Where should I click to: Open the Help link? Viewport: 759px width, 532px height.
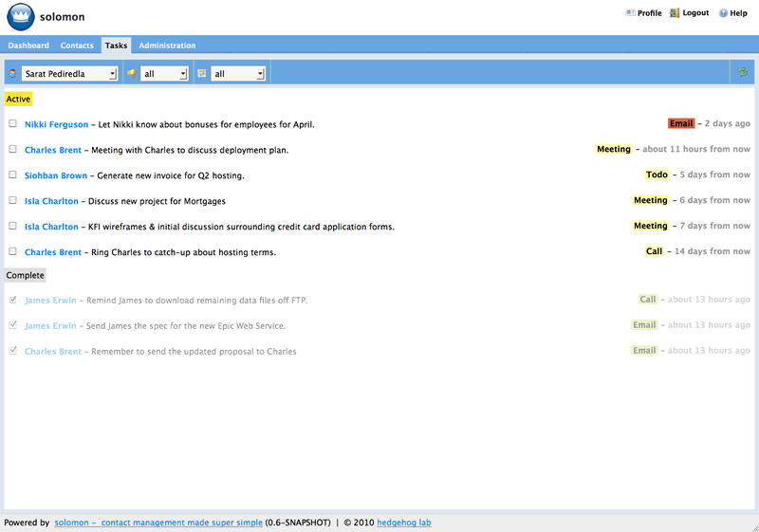pos(738,13)
